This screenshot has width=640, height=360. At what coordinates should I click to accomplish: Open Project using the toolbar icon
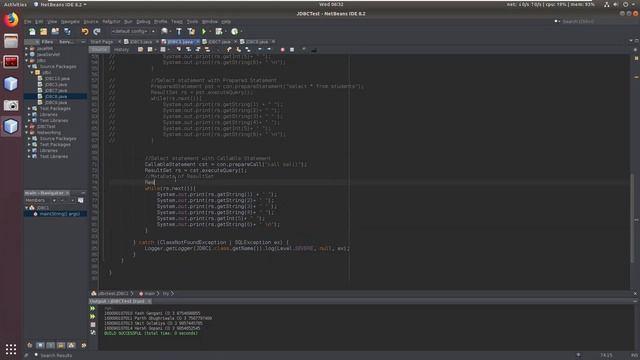pyautogui.click(x=55, y=31)
